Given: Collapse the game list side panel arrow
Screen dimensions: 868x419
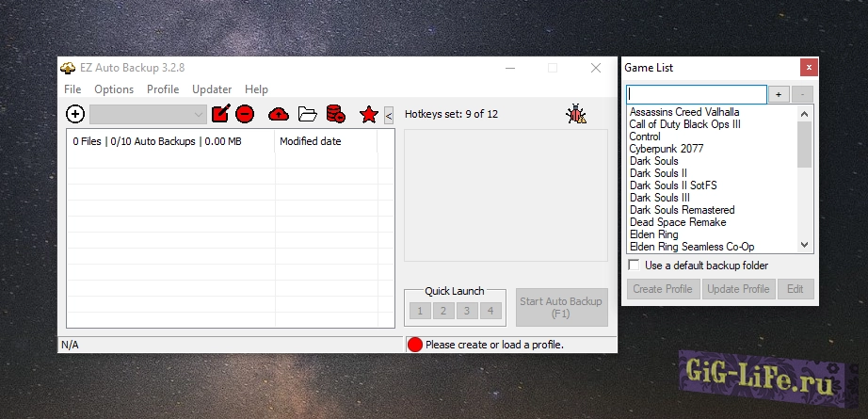Looking at the screenshot, I should point(389,116).
